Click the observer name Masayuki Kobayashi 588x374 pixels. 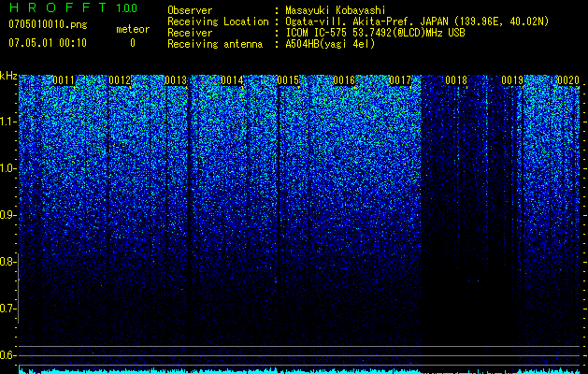click(336, 10)
